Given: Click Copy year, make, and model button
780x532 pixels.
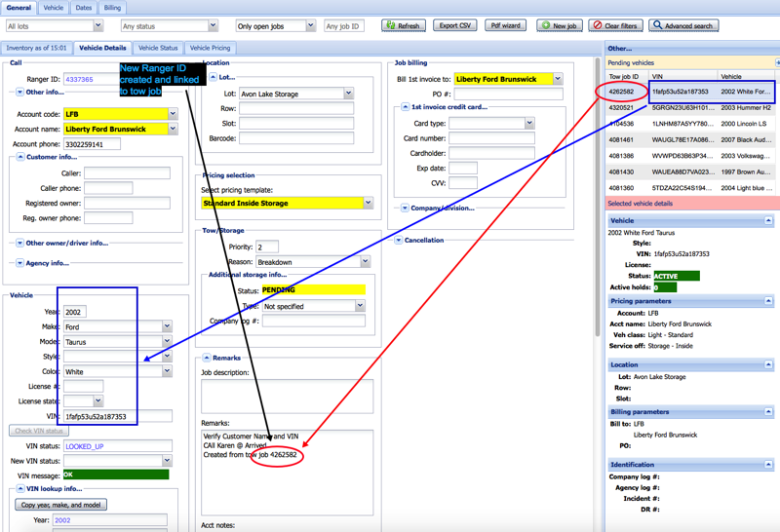Looking at the screenshot, I should tap(61, 505).
